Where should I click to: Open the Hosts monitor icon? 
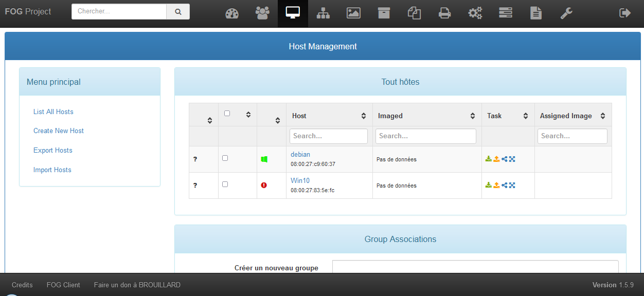click(x=293, y=13)
